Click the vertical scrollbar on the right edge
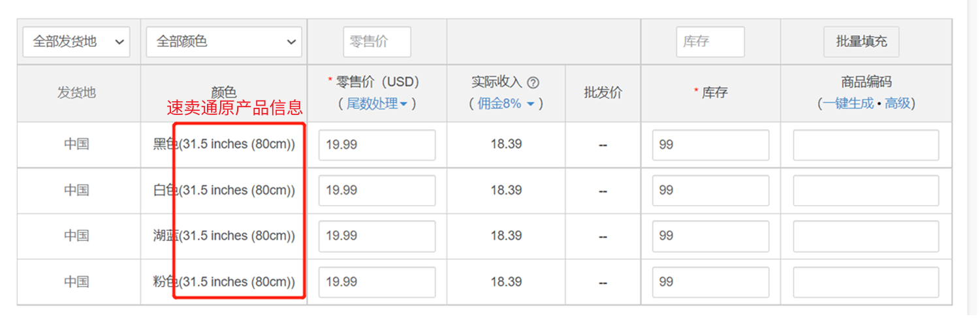The image size is (980, 318). [x=973, y=159]
